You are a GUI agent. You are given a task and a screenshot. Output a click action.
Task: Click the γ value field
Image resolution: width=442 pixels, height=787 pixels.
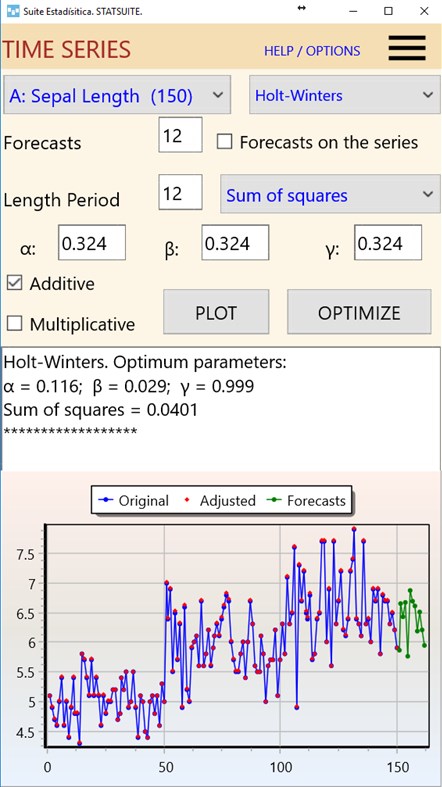point(388,242)
